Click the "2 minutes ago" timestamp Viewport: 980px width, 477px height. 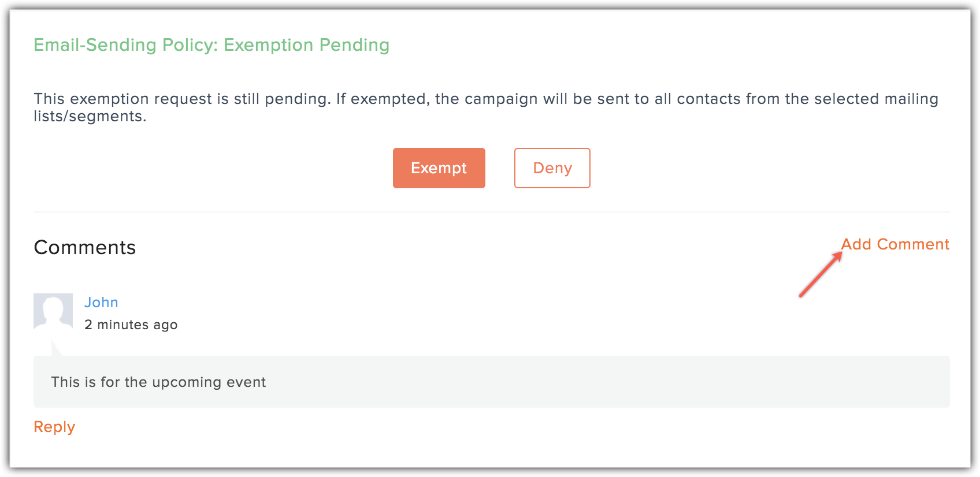(x=131, y=325)
